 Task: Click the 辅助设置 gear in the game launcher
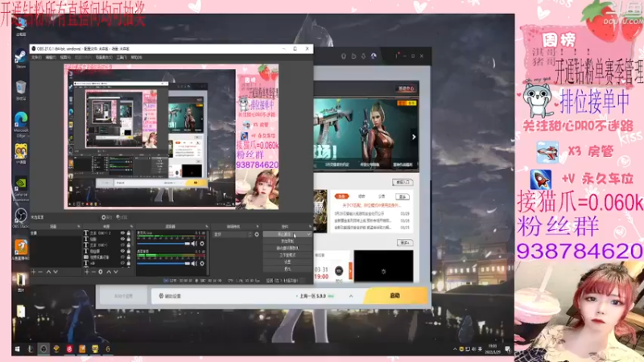(161, 296)
